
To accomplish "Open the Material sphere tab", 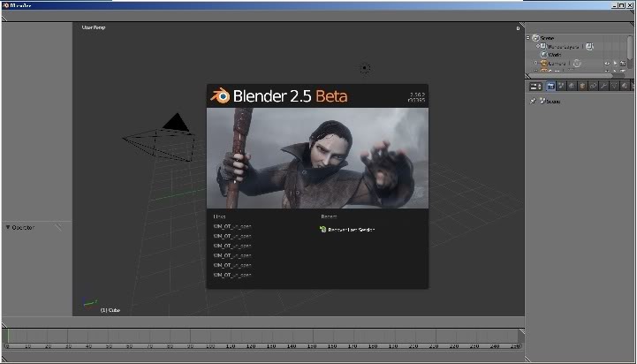I will pos(625,86).
